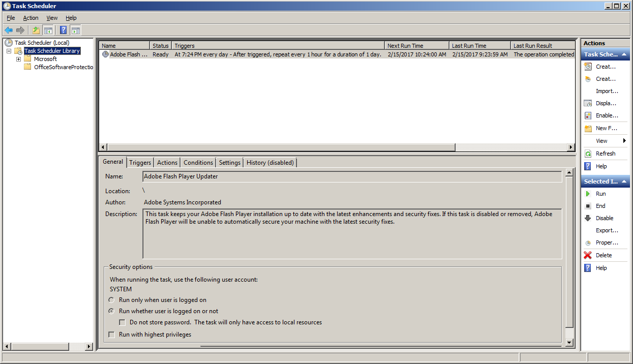Click details pane scrollbar down arrow
Image resolution: width=633 pixels, height=364 pixels.
[x=569, y=343]
